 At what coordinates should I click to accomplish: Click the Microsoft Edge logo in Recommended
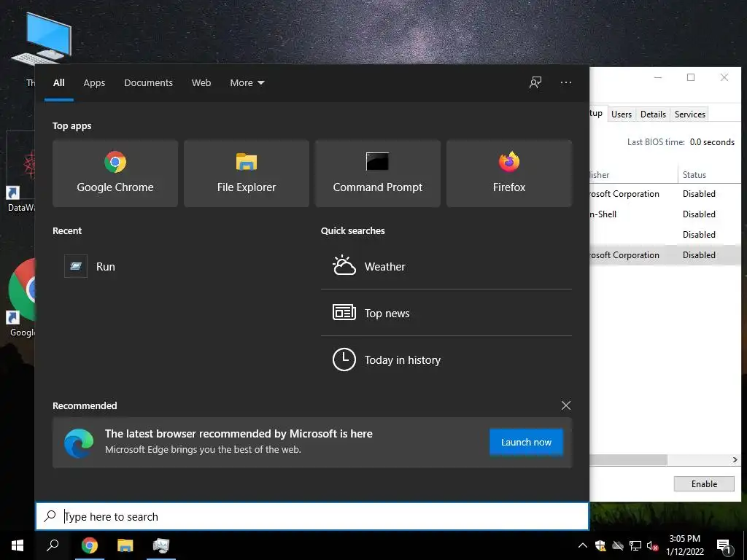tap(79, 443)
